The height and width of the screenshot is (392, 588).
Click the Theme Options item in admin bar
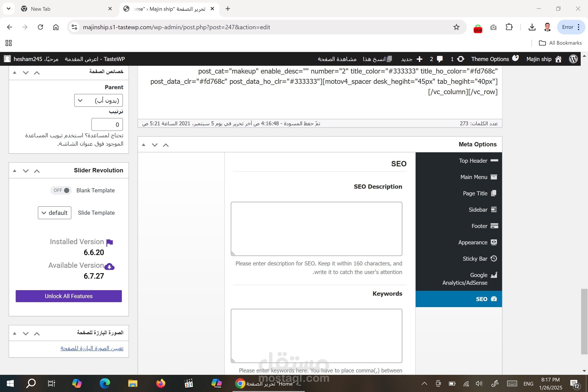[x=490, y=59]
